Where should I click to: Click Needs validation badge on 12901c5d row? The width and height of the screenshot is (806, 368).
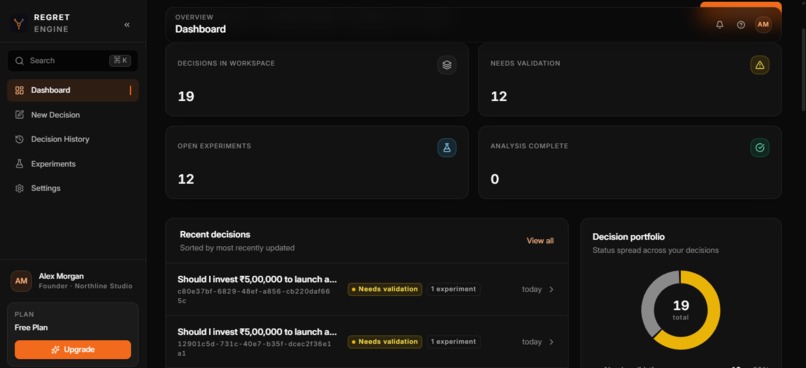[x=384, y=342]
